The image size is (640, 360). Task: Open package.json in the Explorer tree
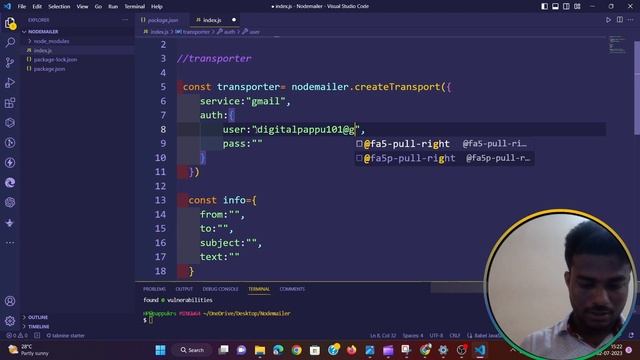(49, 69)
